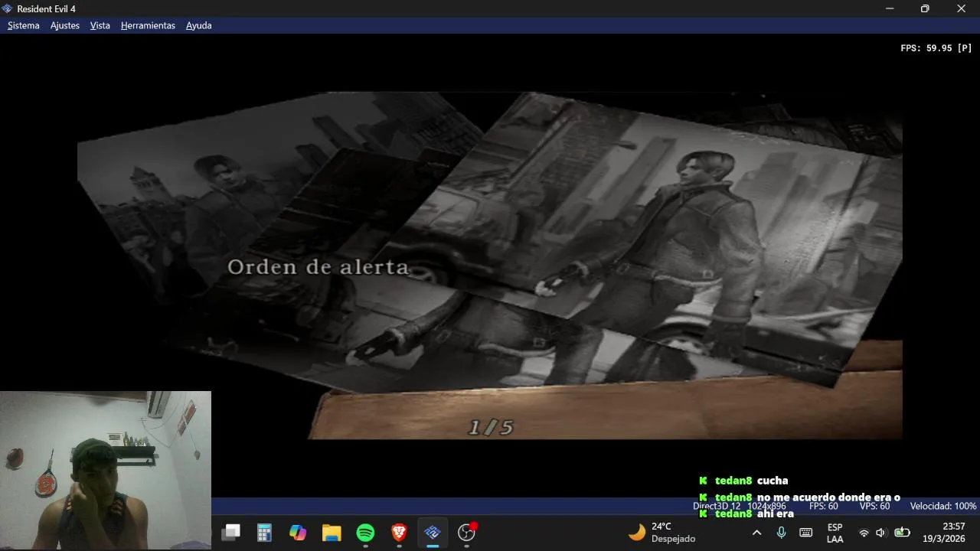Open the Calculator from the taskbar
Screen dimensions: 980x551
264,532
